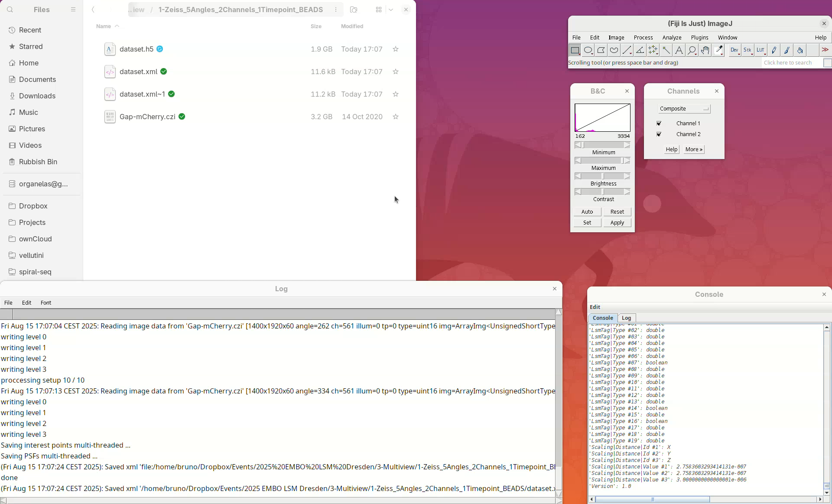This screenshot has height=504, width=832.
Task: Select the Multi-point tool
Action: coord(653,50)
